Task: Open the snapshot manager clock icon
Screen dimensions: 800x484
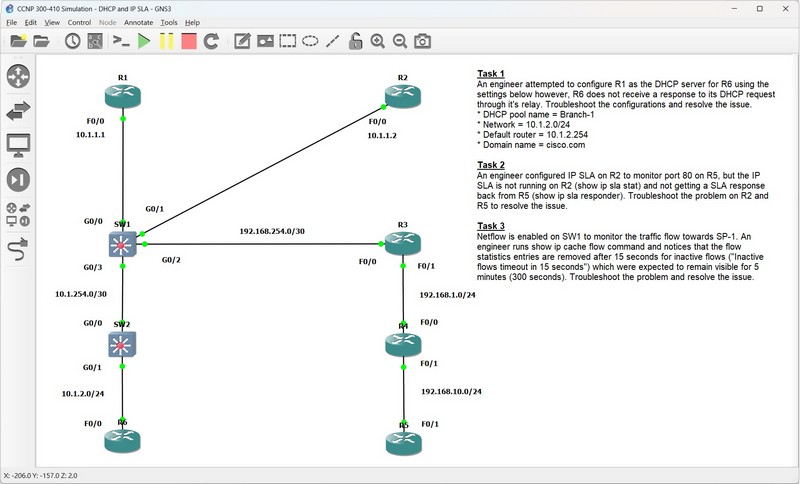Action: [x=72, y=41]
